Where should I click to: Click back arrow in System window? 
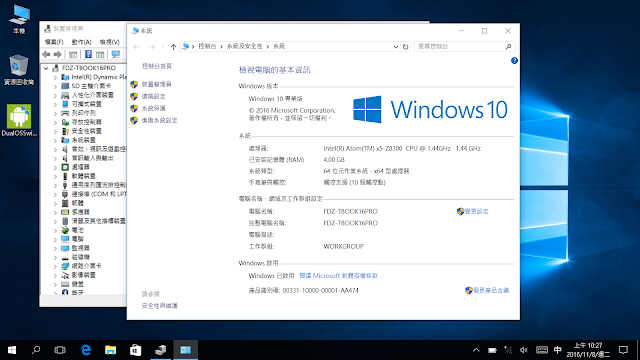136,47
